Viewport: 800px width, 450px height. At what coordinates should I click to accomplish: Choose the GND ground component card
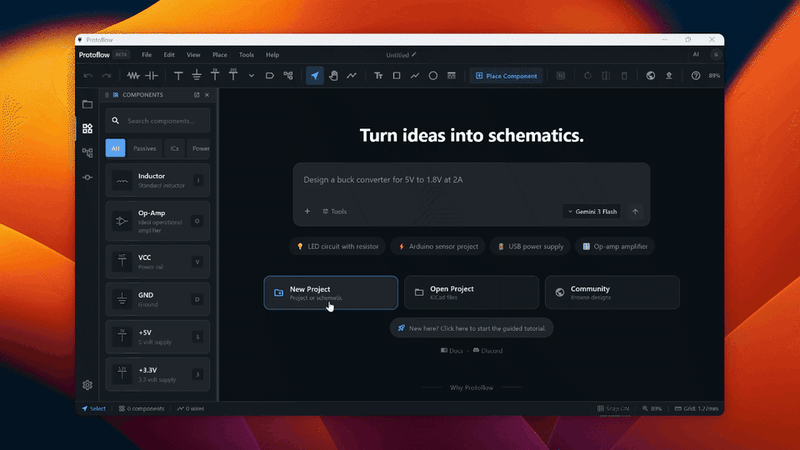[158, 299]
